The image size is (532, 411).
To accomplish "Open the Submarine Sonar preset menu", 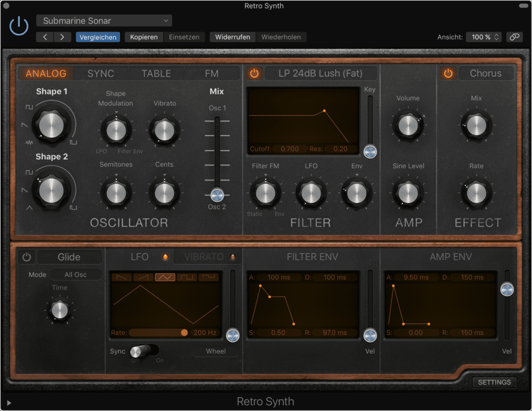I will tap(103, 20).
